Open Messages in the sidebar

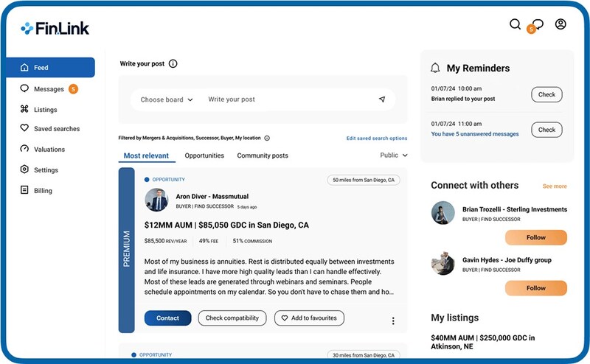pos(49,89)
